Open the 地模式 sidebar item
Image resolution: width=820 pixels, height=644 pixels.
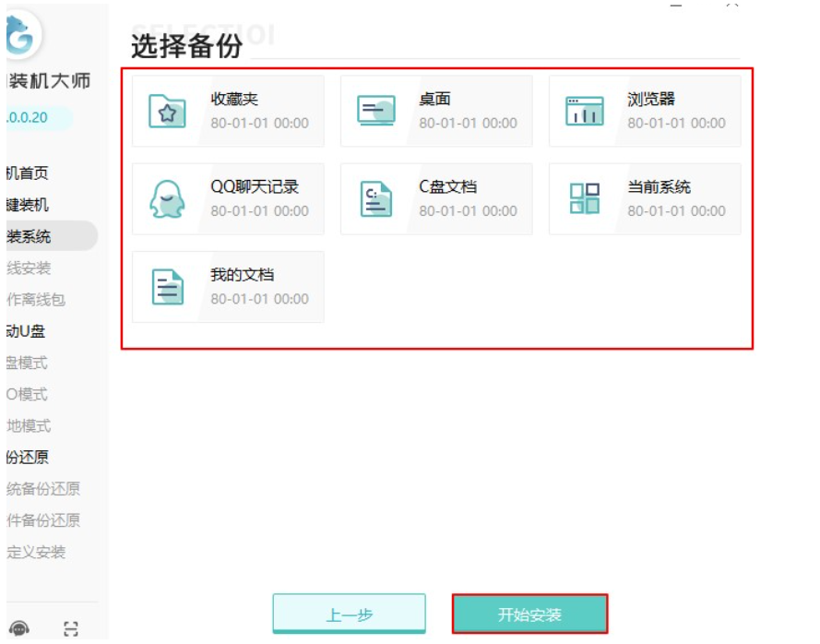[29, 426]
